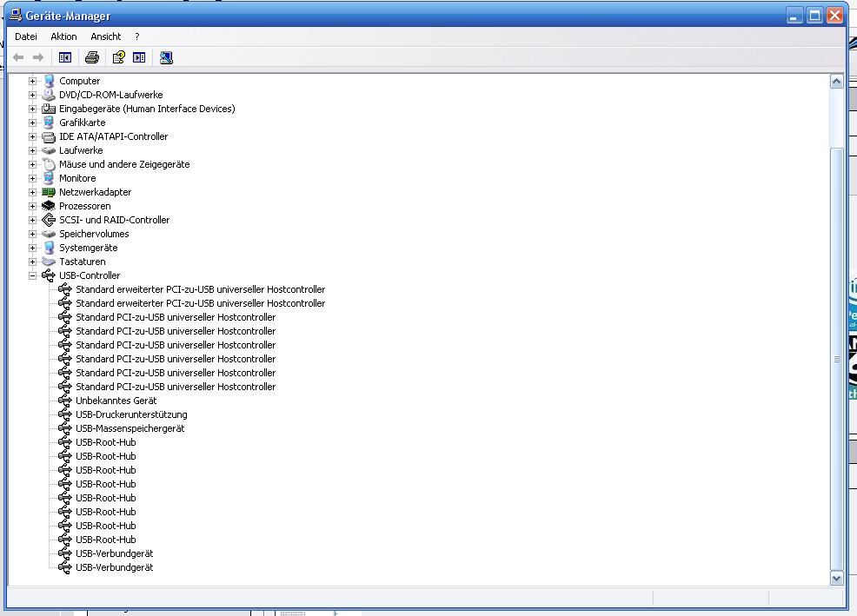Toggle the console tree pane toolbar icon

click(65, 57)
